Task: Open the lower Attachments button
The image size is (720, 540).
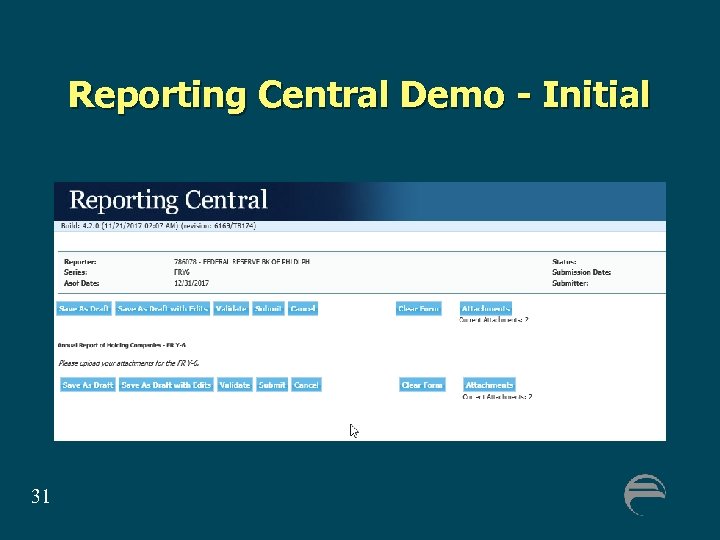Action: (x=489, y=385)
